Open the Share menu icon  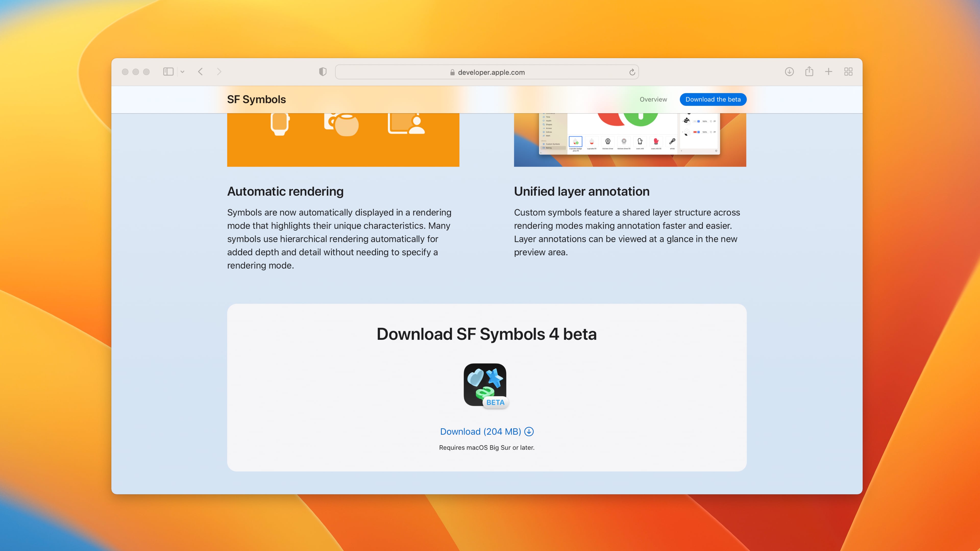pos(809,71)
